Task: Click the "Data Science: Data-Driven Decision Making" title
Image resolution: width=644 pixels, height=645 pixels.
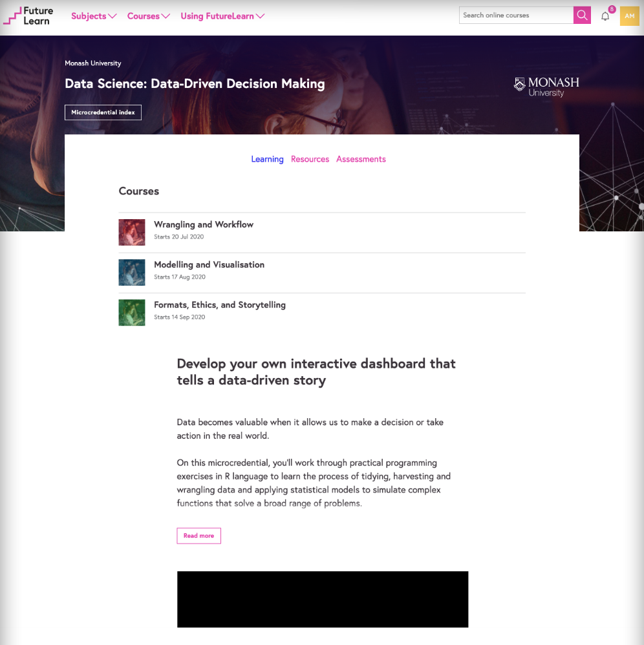Action: pyautogui.click(x=195, y=83)
